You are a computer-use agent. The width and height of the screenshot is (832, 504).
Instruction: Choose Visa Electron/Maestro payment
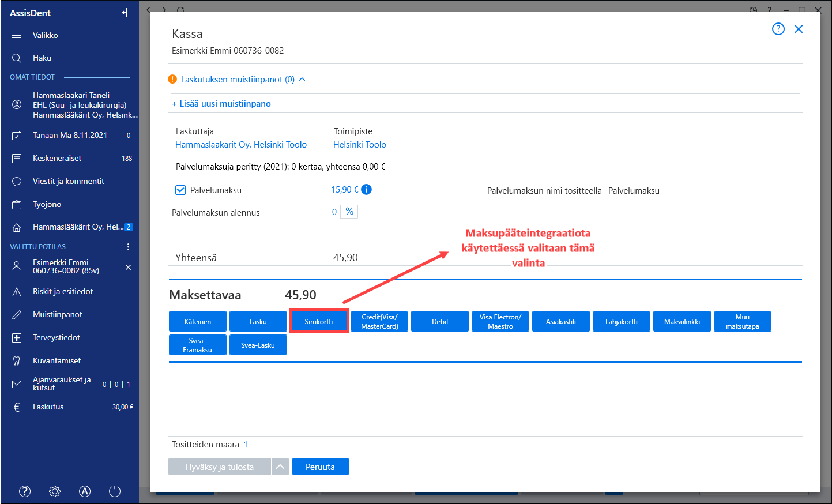point(500,321)
